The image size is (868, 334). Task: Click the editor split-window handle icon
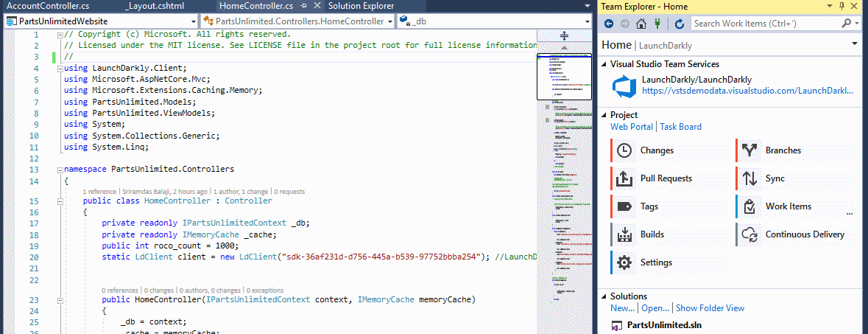[564, 36]
